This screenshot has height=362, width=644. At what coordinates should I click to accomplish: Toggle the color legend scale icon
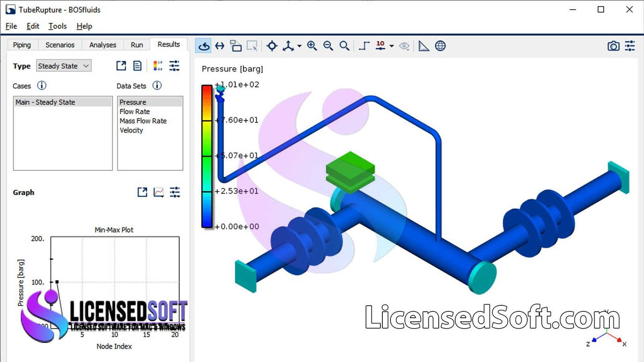coord(158,66)
